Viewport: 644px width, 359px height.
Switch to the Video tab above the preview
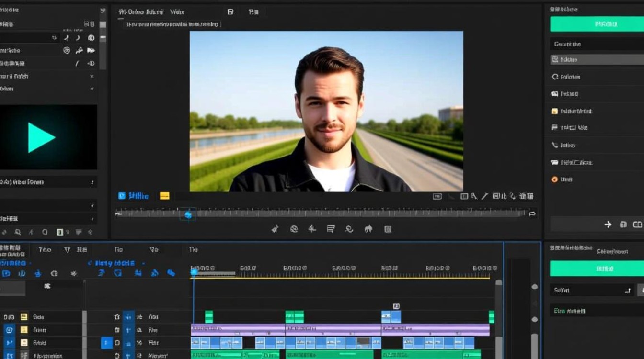tap(177, 12)
